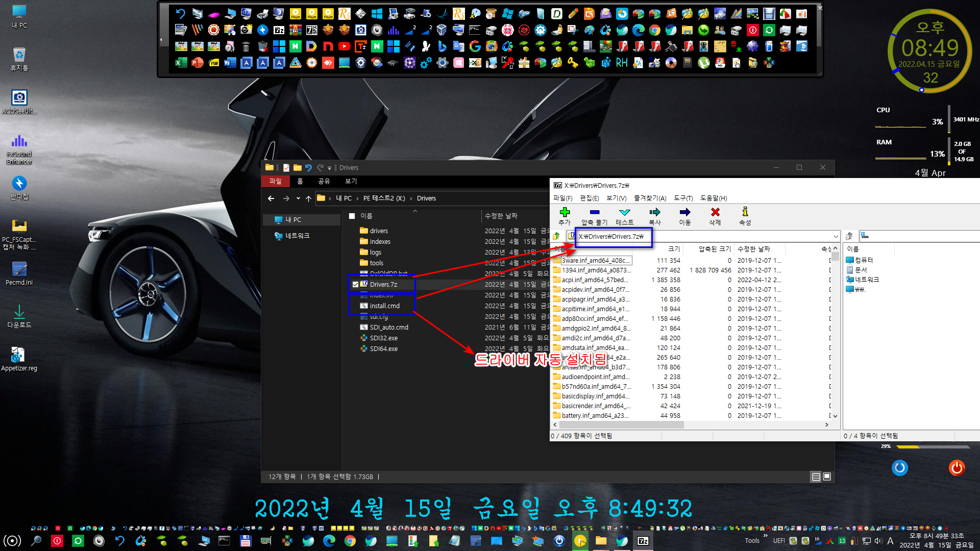
Task: Switch to the 파일 tab in Explorer ribbon
Action: (276, 181)
